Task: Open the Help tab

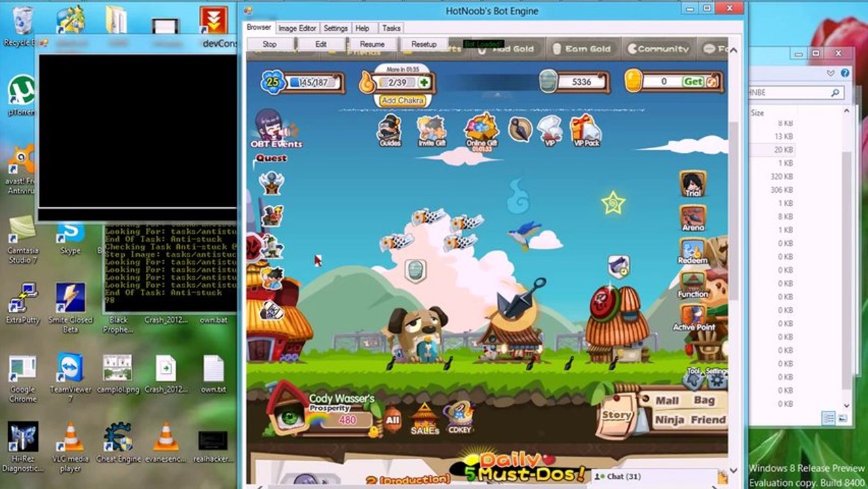Action: (x=362, y=29)
